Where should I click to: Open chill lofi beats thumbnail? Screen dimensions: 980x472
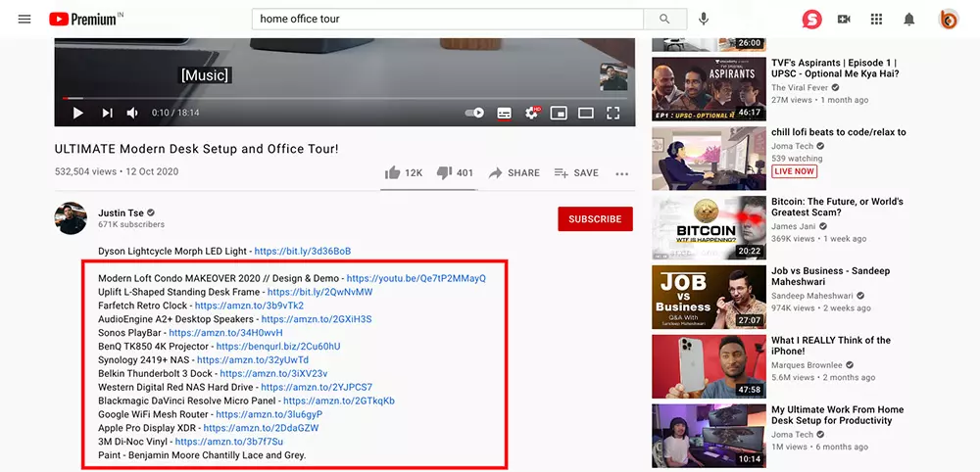point(709,159)
